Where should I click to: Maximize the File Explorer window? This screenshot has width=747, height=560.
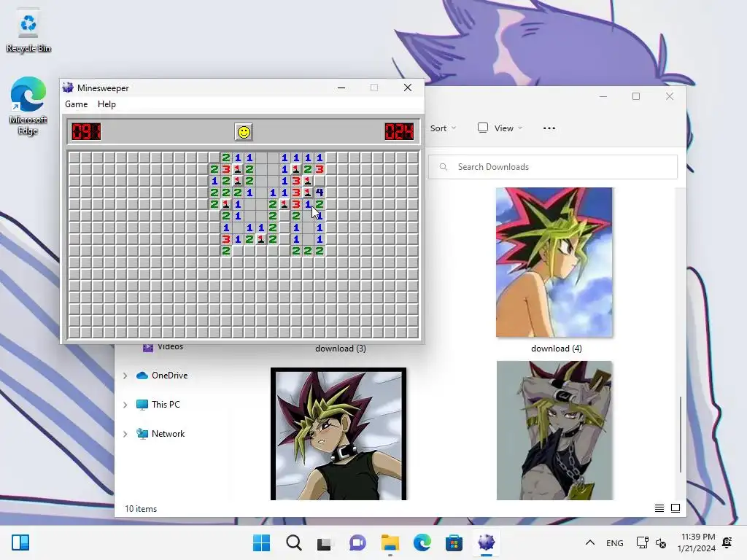click(636, 96)
